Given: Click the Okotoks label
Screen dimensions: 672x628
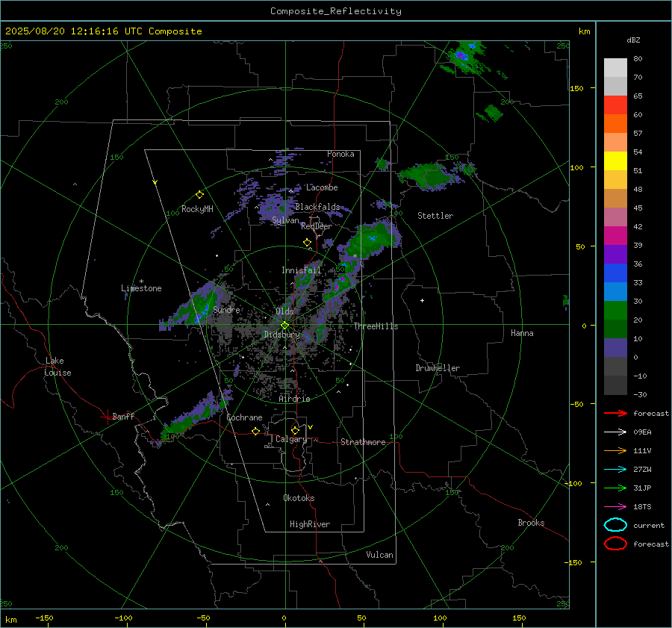Looking at the screenshot, I should 299,498.
